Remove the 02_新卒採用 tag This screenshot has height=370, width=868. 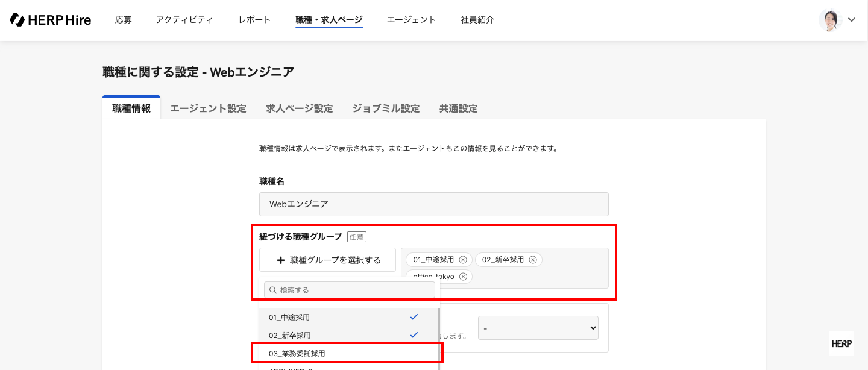click(533, 260)
